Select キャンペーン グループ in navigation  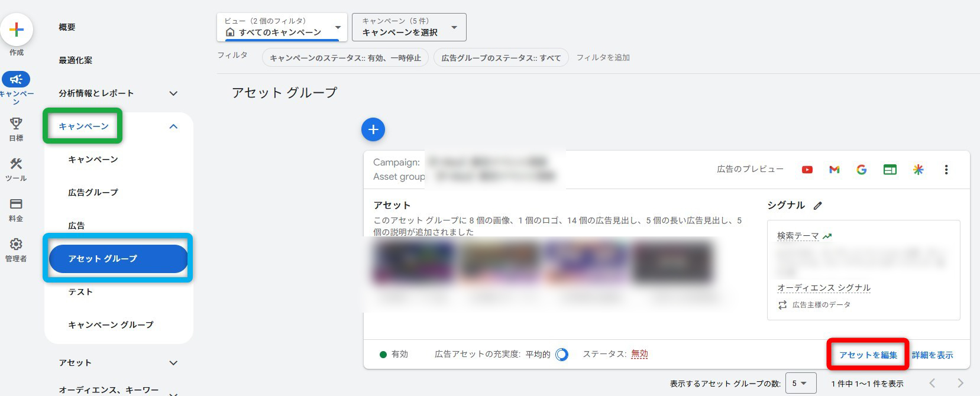pos(111,325)
